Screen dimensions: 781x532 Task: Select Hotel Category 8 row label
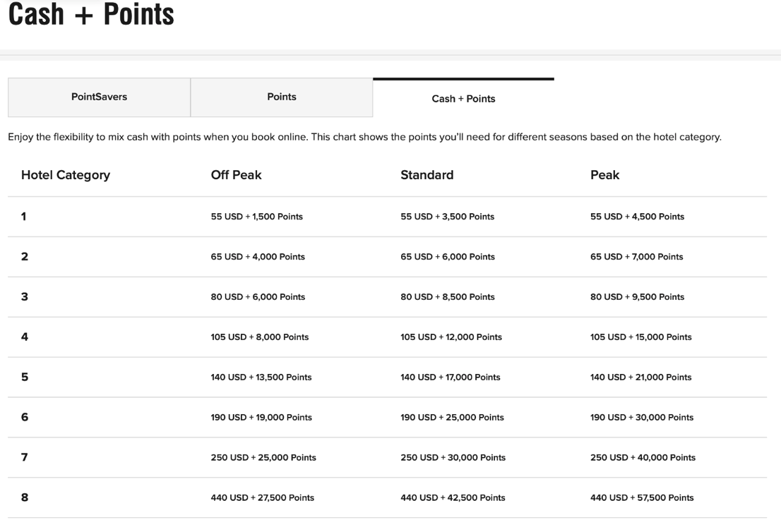[24, 497]
